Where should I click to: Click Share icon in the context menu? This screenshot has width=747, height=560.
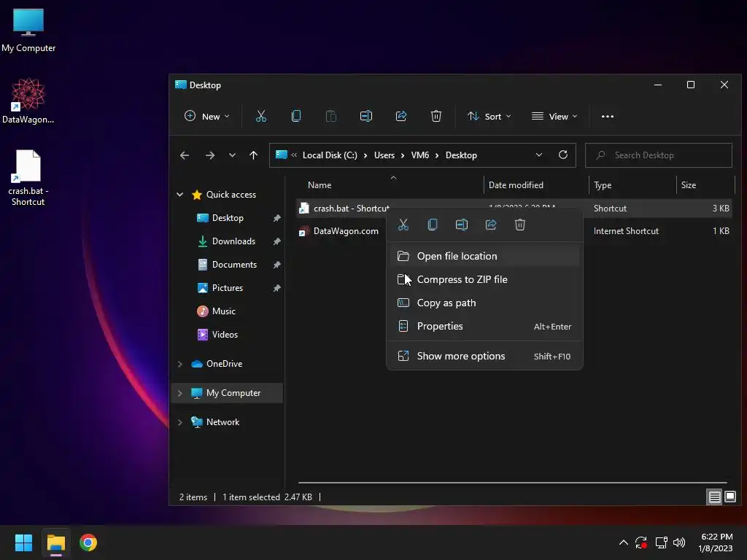(491, 225)
